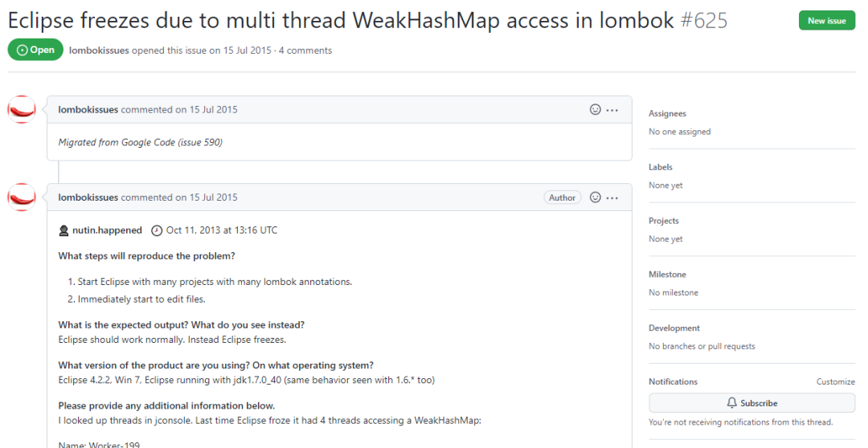Click 'No branches or pull requests' text
The height and width of the screenshot is (448, 868).
[702, 346]
